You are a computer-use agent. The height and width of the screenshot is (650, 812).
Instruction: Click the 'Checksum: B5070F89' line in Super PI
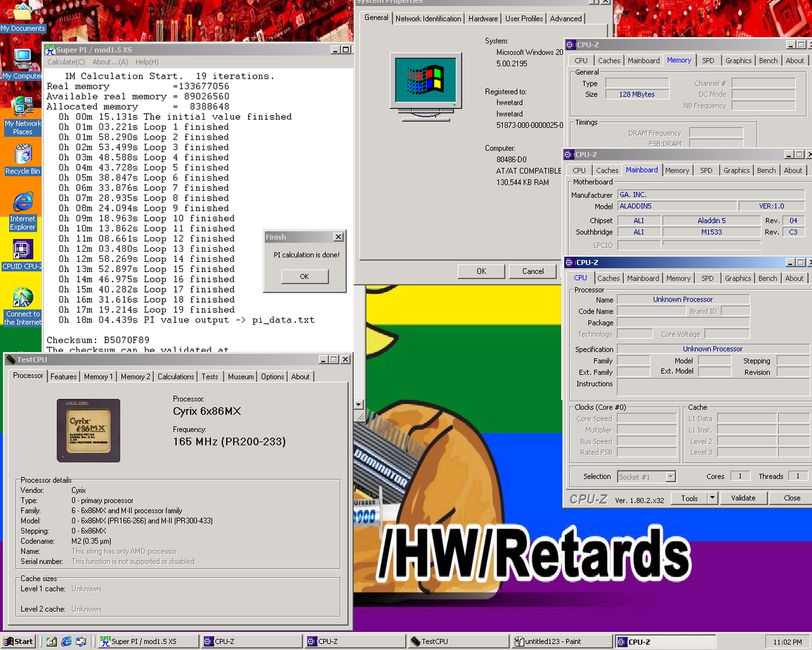(98, 340)
